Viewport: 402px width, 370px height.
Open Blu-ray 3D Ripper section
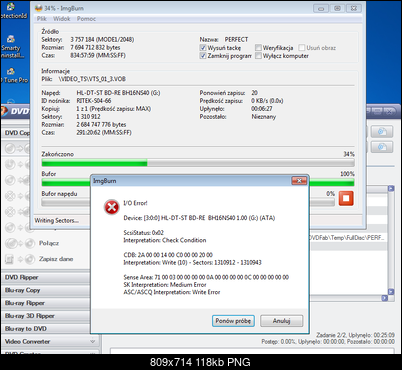(x=46, y=316)
